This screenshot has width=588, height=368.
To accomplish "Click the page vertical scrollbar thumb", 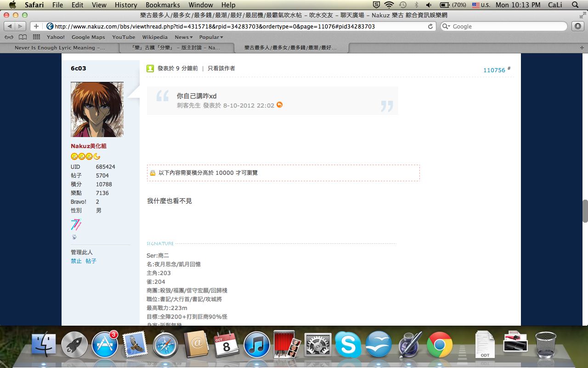I will pyautogui.click(x=585, y=211).
